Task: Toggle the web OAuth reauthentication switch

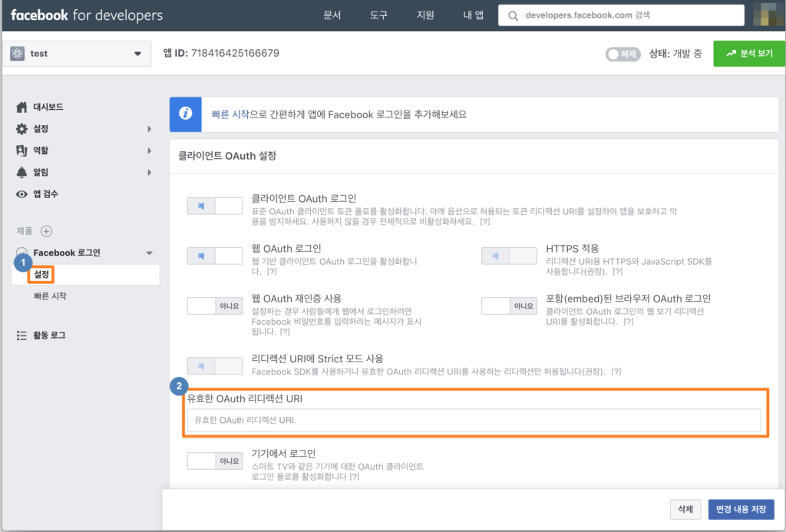Action: pyautogui.click(x=214, y=306)
